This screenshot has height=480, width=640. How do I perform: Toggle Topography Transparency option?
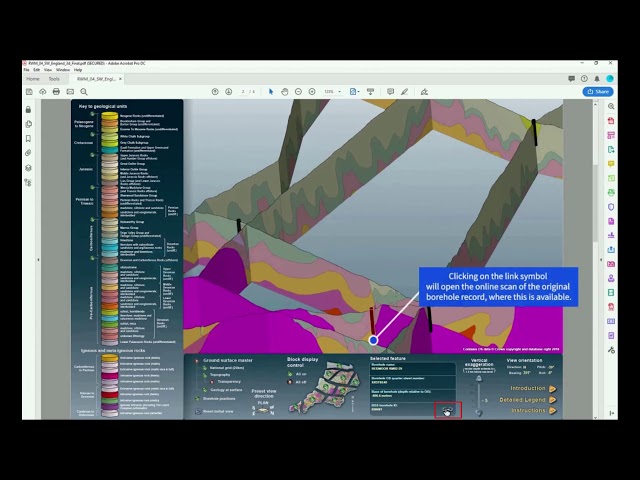point(212,382)
